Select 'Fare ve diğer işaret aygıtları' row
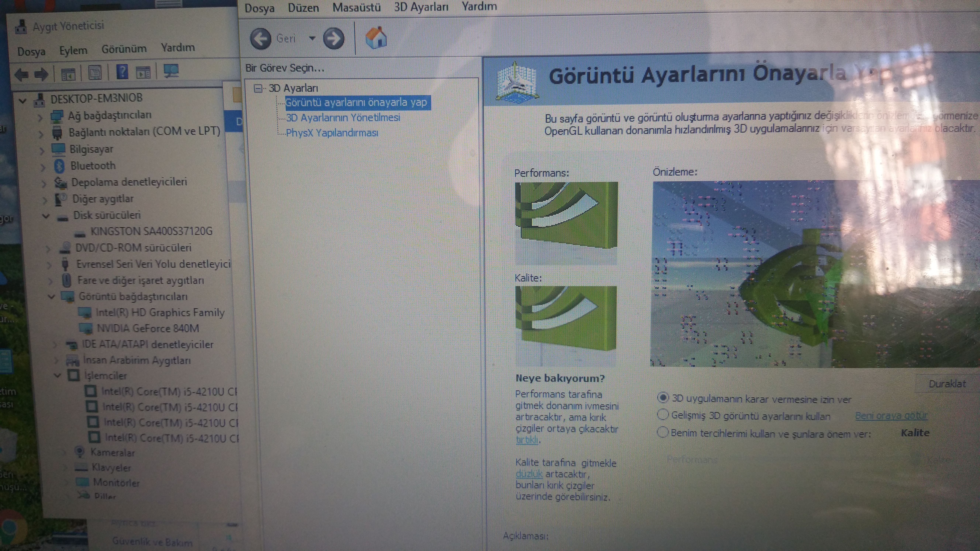This screenshot has height=551, width=980. tap(141, 280)
